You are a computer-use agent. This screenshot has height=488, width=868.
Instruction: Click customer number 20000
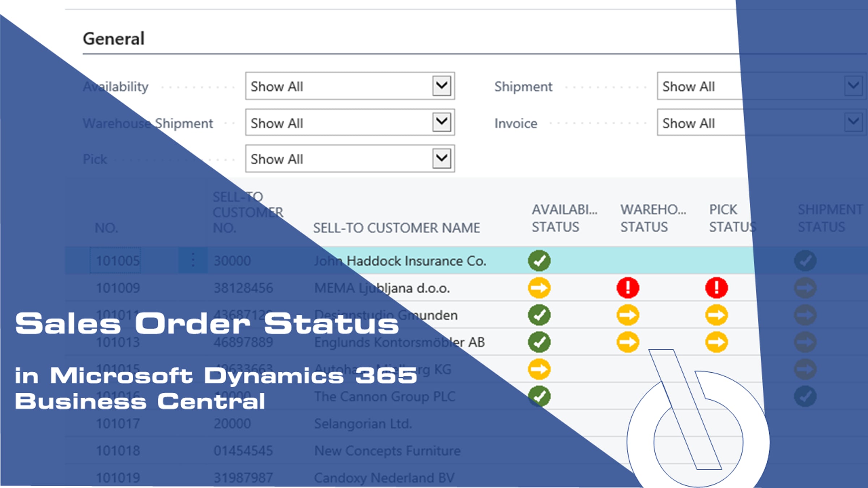(x=232, y=423)
